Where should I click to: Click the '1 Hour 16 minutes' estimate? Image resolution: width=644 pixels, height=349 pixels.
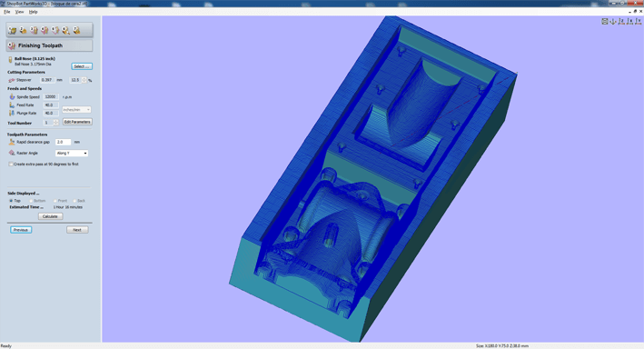tap(68, 207)
